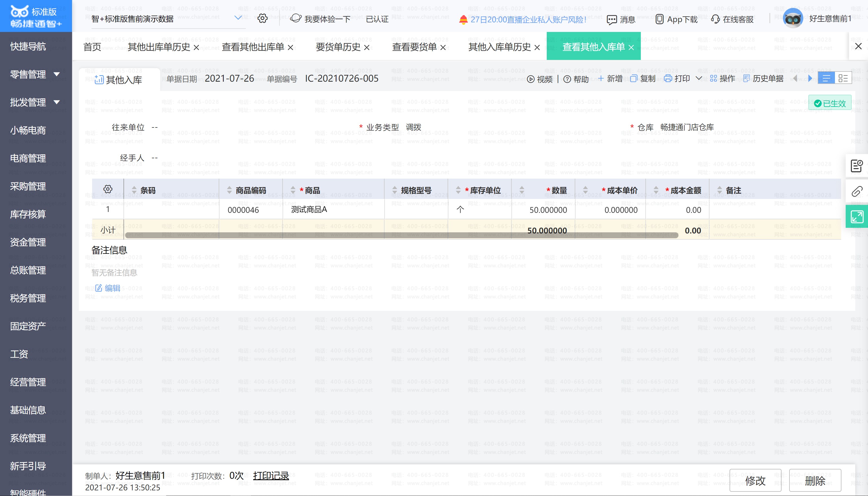The height and width of the screenshot is (496, 868).
Task: Contact online customer service headset icon
Action: point(715,20)
